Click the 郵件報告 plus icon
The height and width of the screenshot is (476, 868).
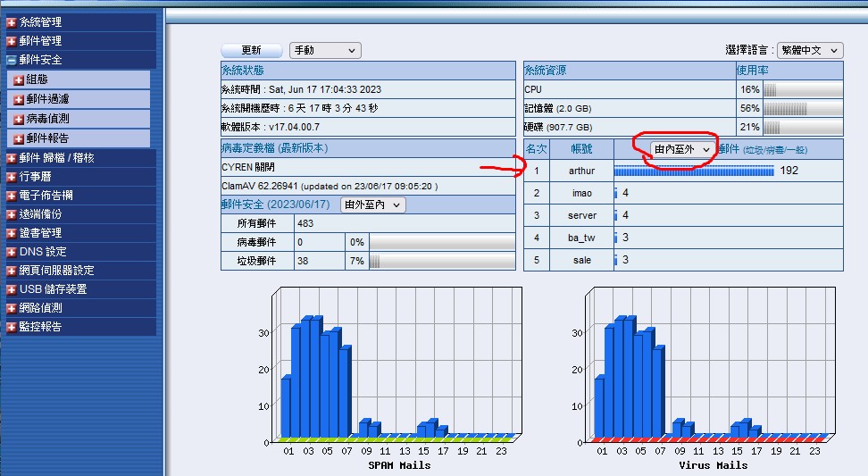click(x=18, y=138)
